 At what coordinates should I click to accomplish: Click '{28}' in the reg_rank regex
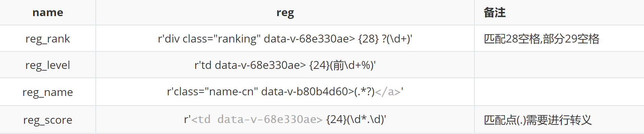368,39
